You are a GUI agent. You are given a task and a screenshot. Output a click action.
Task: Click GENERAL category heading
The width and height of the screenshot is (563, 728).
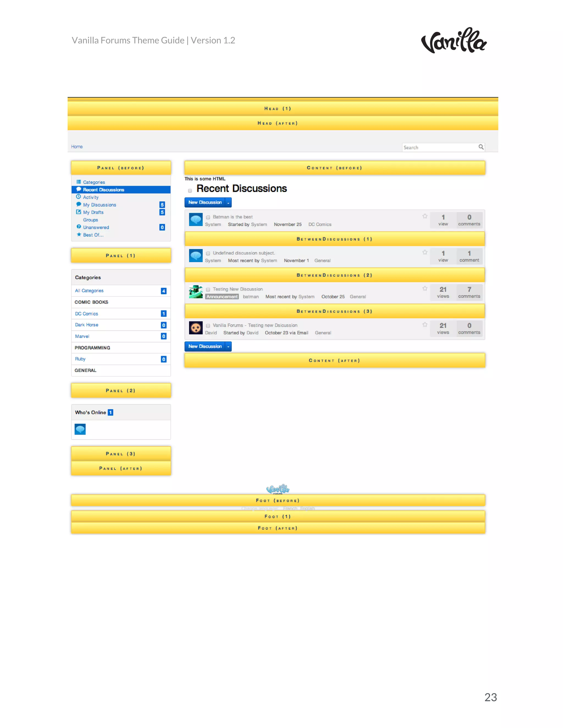(85, 370)
